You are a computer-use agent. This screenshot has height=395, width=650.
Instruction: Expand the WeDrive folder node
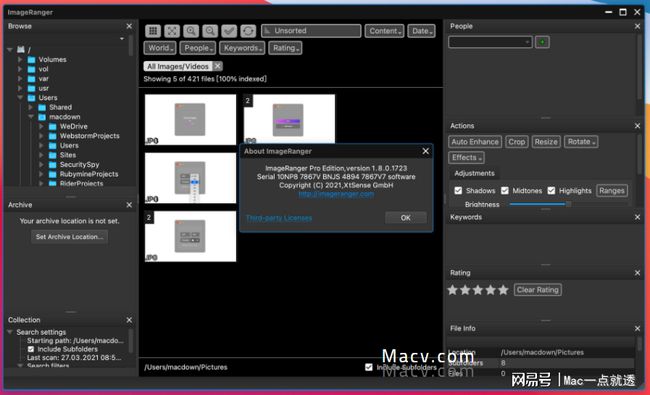pyautogui.click(x=41, y=126)
